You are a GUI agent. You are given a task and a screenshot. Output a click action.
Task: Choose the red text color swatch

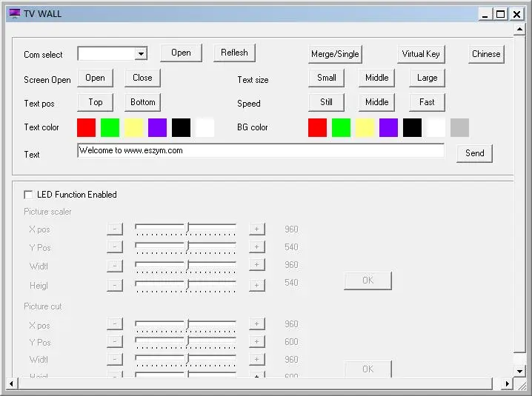click(86, 127)
